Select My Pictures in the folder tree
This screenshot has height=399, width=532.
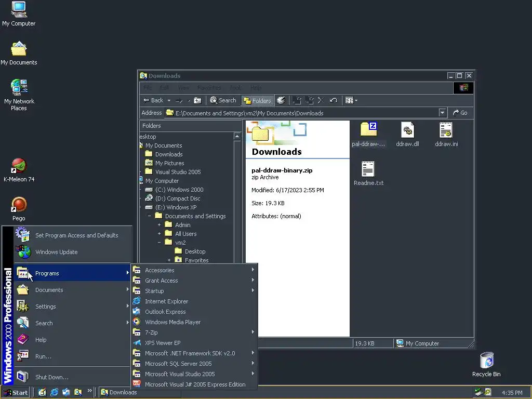tap(165, 163)
